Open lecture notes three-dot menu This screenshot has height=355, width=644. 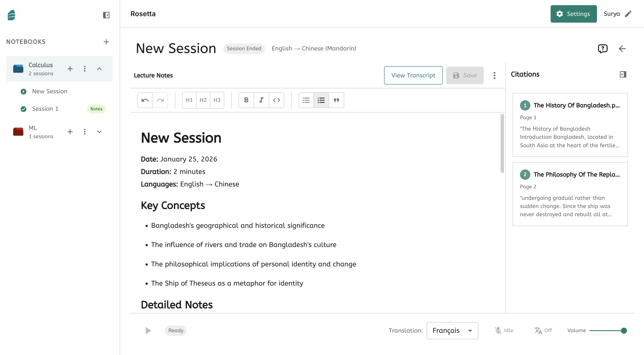494,75
